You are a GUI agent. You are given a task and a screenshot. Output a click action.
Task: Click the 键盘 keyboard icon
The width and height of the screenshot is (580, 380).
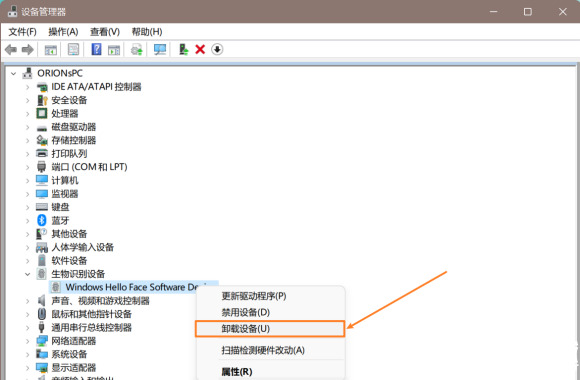pos(42,207)
